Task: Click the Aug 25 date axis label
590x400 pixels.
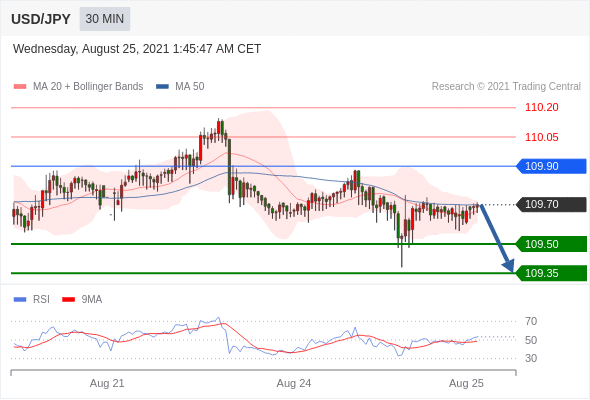Action: pos(466,383)
